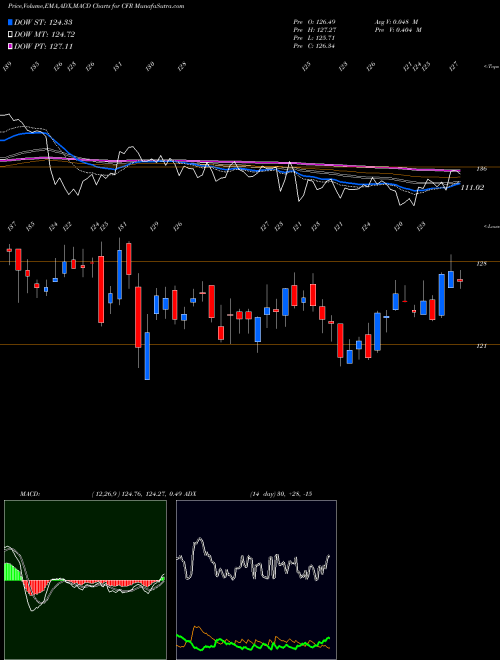
Task: Open the dark blue ADX indicator panel
Action: tap(256, 580)
